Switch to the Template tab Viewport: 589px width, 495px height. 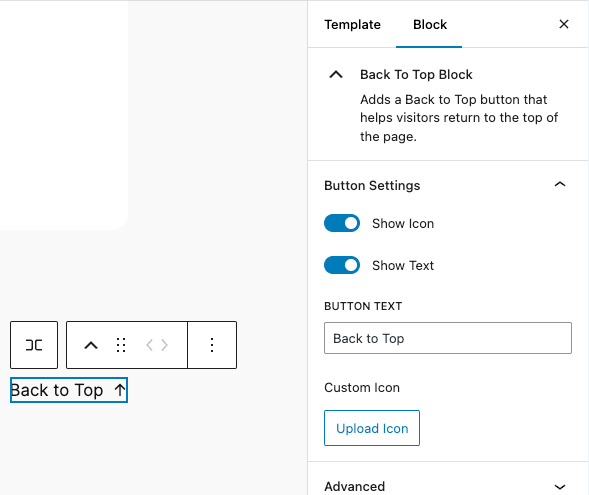[352, 25]
